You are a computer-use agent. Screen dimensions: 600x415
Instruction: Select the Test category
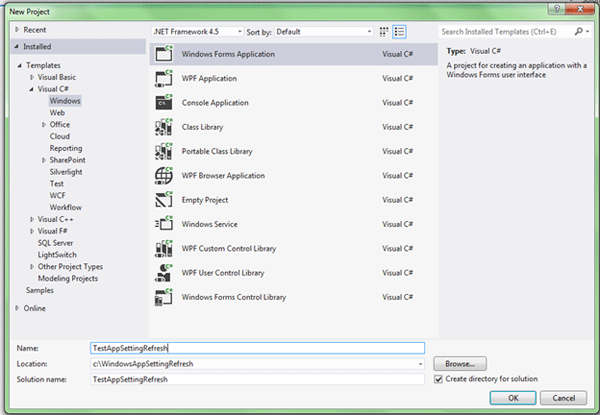click(x=57, y=184)
